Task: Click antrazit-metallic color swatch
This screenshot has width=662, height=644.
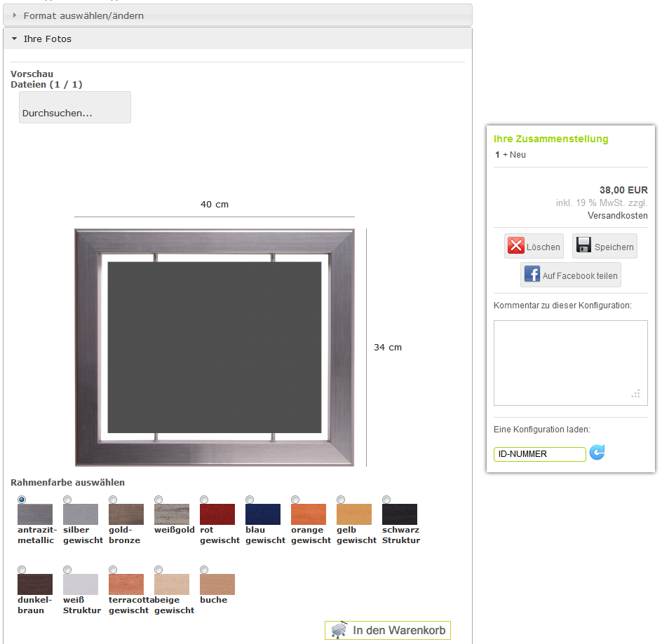Action: 35,514
